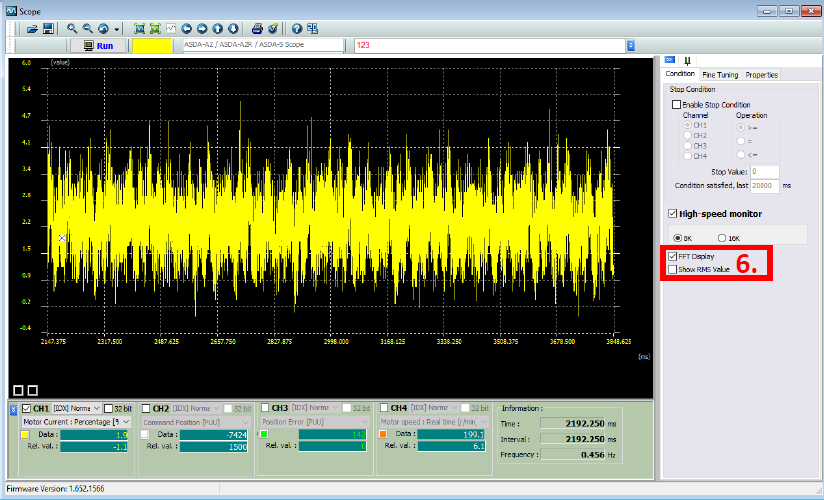Open the dropdown arrow beside the 123 field

(631, 45)
